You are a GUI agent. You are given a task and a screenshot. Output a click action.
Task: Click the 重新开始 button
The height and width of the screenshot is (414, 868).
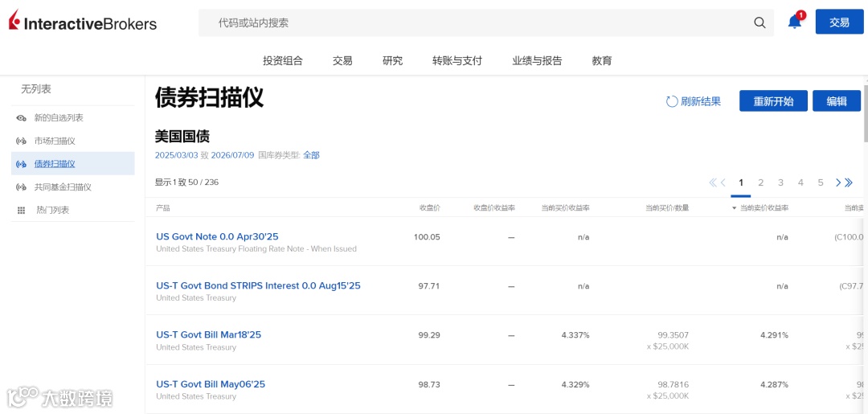(773, 100)
